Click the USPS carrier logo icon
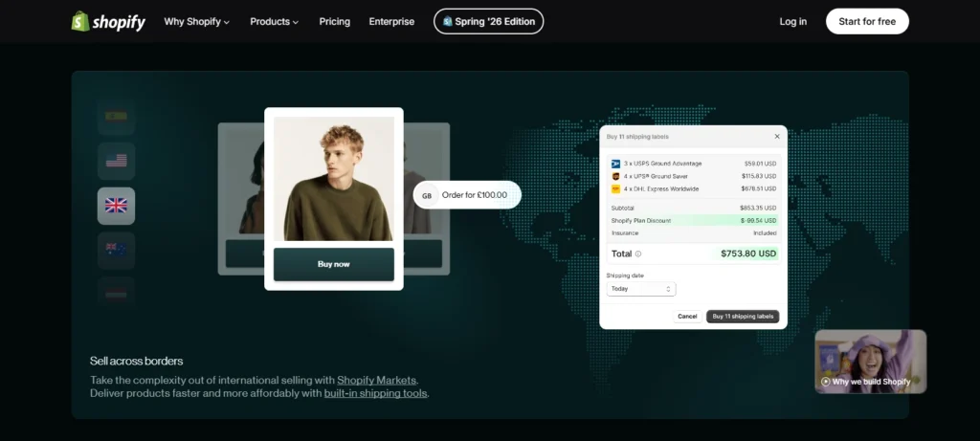Image resolution: width=980 pixels, height=441 pixels. (615, 164)
